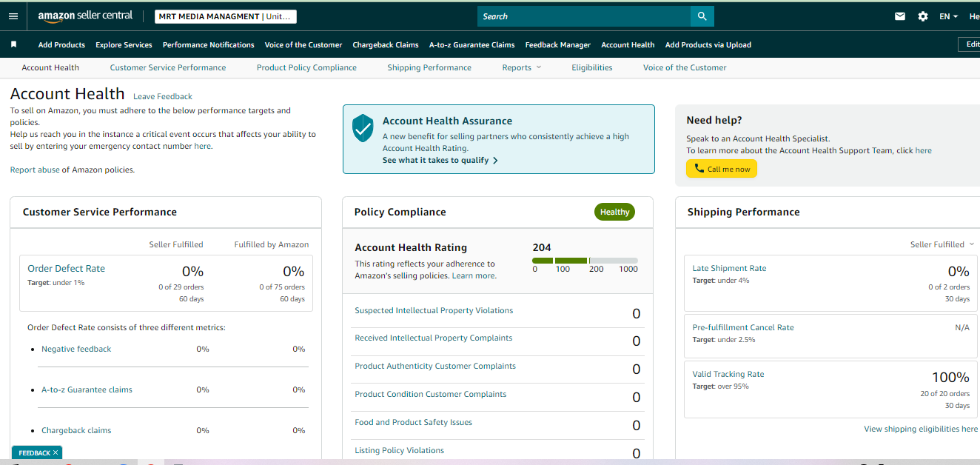980x465 pixels.
Task: Open Food and Product Safety Issues
Action: click(413, 422)
